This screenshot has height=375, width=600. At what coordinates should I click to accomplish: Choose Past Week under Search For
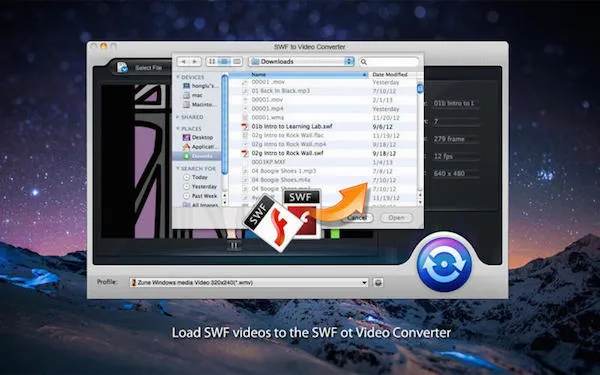pos(200,196)
